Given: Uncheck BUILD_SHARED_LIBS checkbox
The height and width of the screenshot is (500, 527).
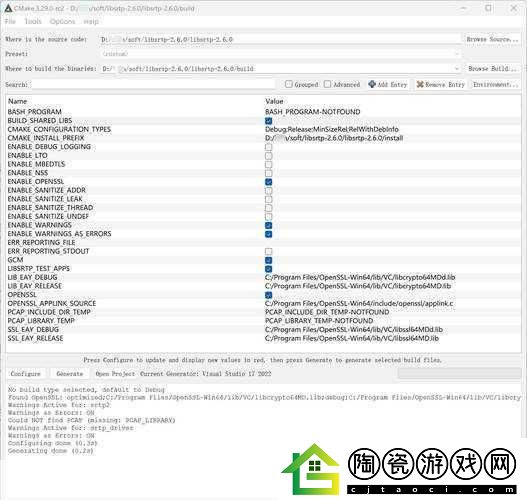Looking at the screenshot, I should (x=268, y=121).
